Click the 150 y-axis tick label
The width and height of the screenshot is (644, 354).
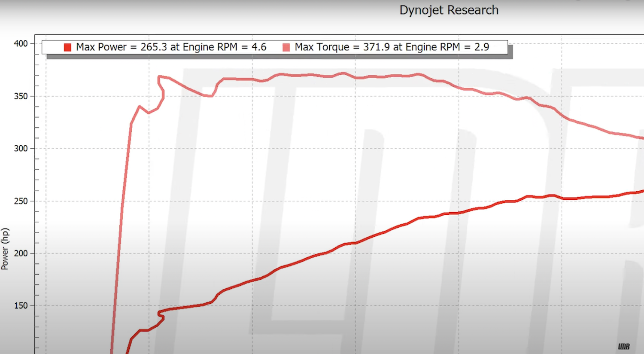[x=21, y=306]
